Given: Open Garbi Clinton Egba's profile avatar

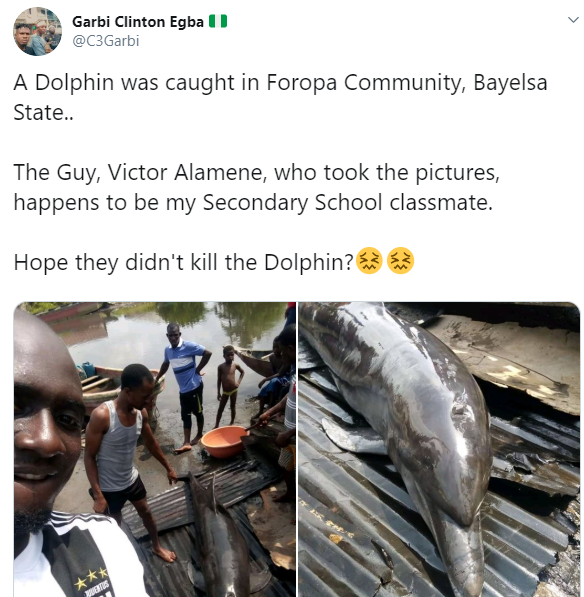Looking at the screenshot, I should [x=37, y=31].
